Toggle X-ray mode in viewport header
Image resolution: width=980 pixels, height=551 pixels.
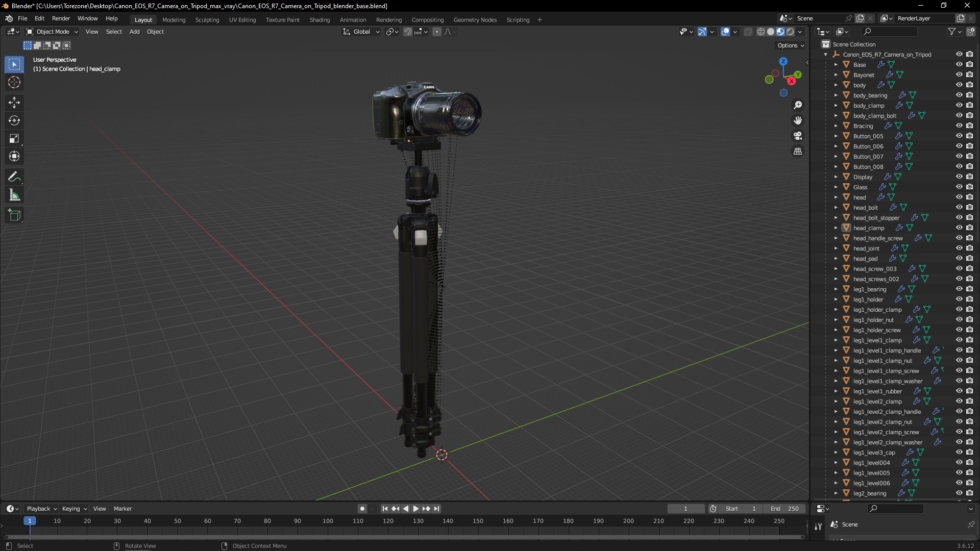coord(748,32)
